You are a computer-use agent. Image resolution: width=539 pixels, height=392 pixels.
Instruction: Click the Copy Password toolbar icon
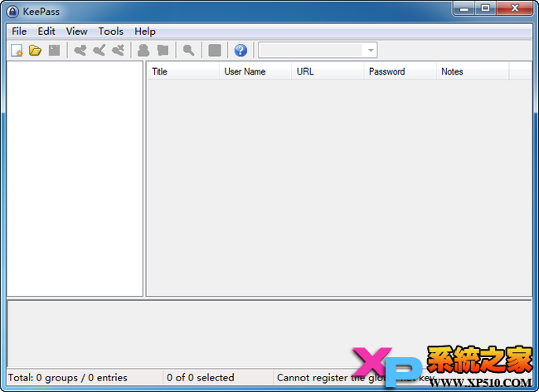[x=163, y=51]
